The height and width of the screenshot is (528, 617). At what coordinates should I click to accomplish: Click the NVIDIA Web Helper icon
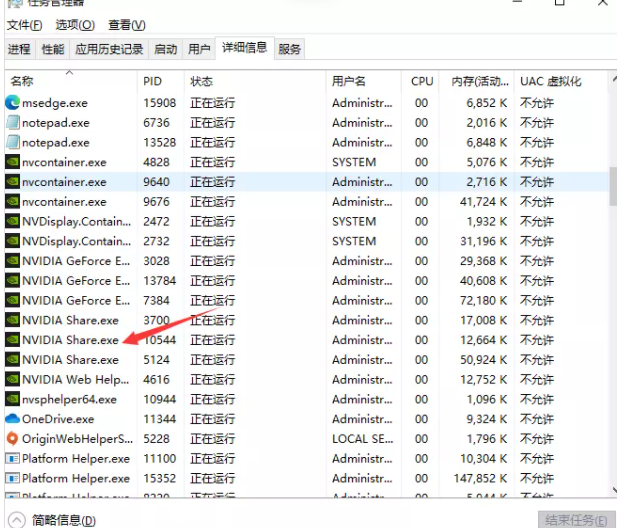pyautogui.click(x=13, y=380)
